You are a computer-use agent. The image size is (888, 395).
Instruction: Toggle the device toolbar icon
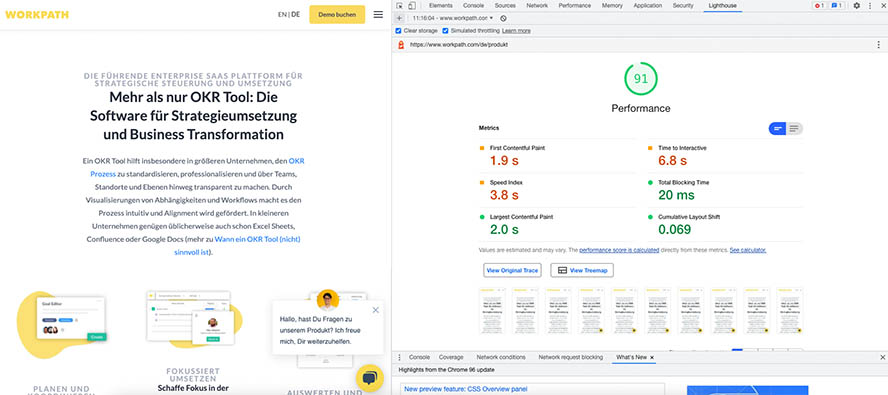click(412, 6)
